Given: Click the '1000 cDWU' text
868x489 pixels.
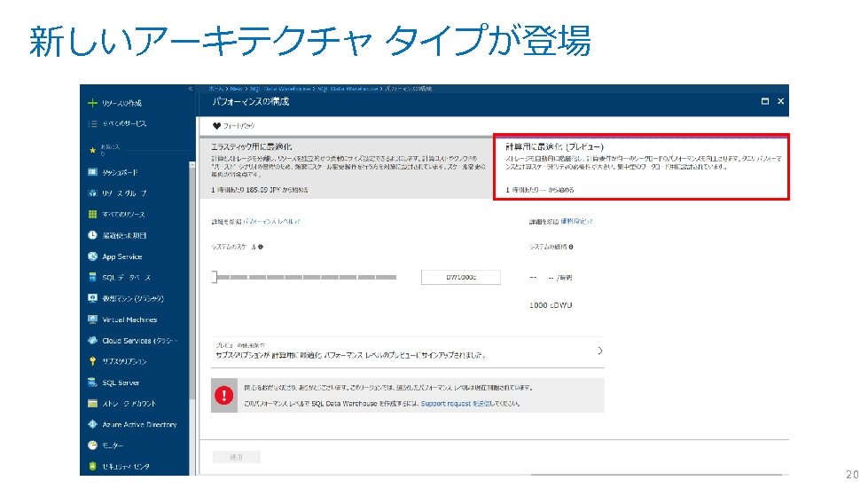Looking at the screenshot, I should pyautogui.click(x=551, y=305).
